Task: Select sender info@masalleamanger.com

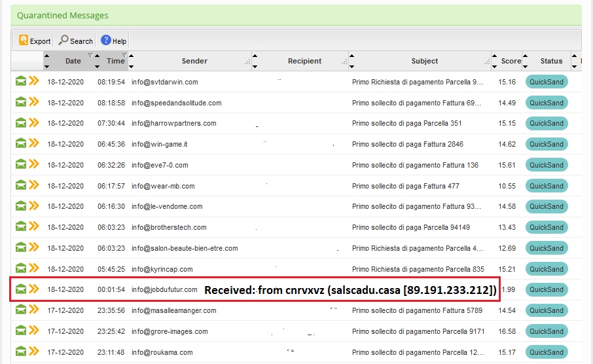Action: point(174,311)
